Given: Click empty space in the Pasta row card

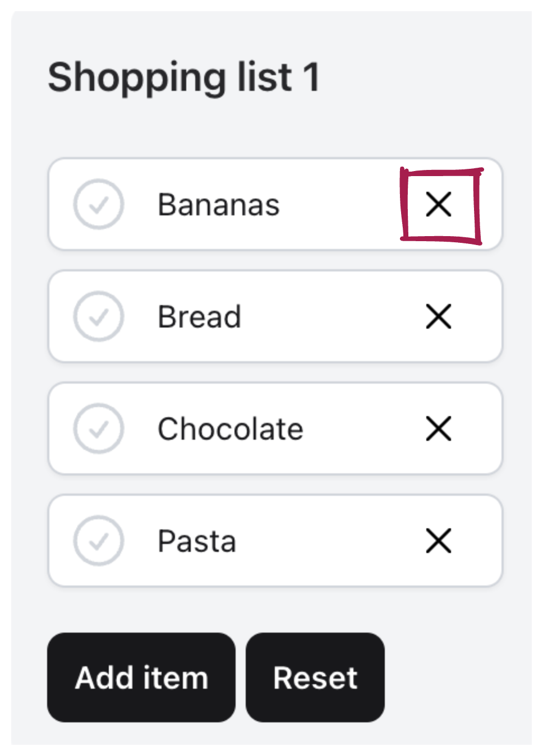Looking at the screenshot, I should click(x=337, y=541).
